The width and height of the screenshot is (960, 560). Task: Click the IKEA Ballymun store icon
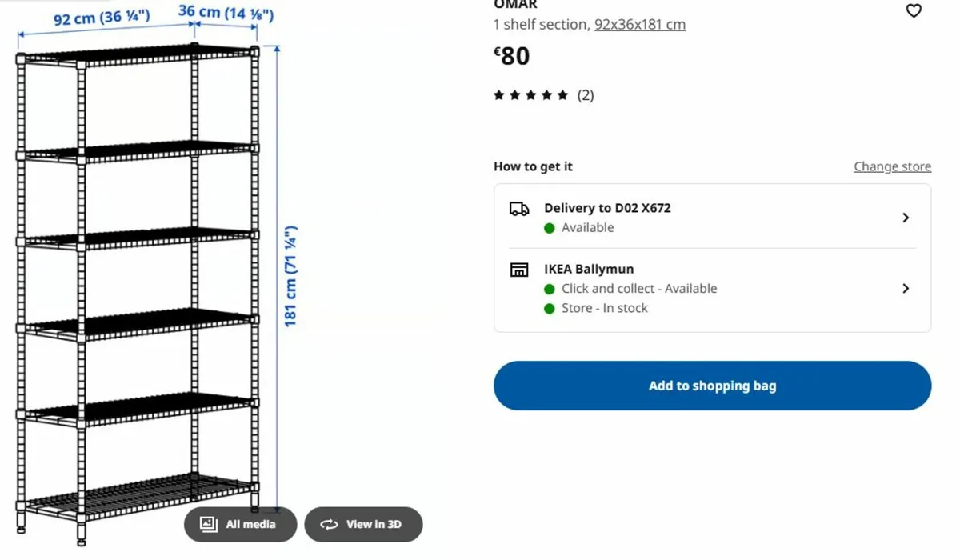(x=519, y=270)
